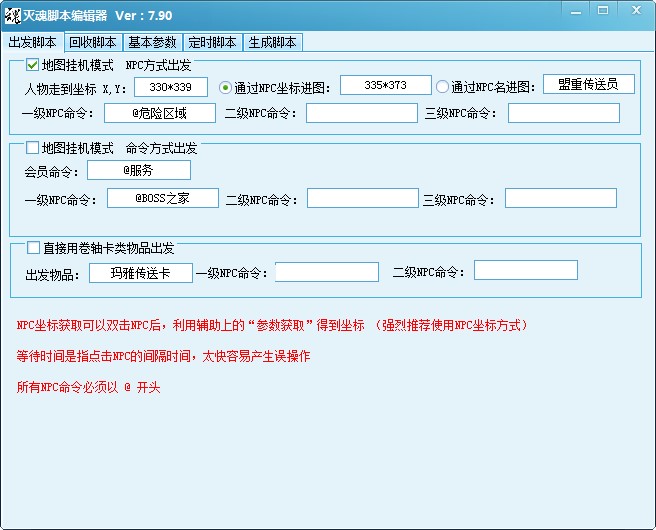Click the 出发物品 label
The image size is (656, 530).
pyautogui.click(x=52, y=275)
